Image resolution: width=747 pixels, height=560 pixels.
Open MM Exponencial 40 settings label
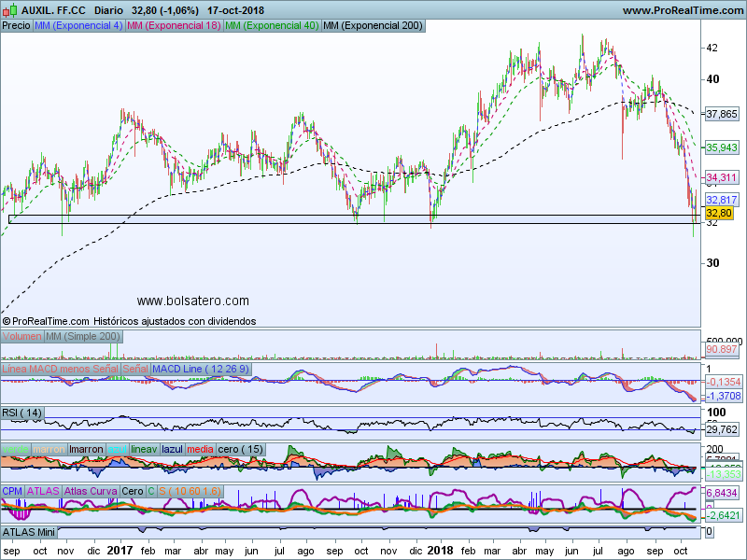271,26
